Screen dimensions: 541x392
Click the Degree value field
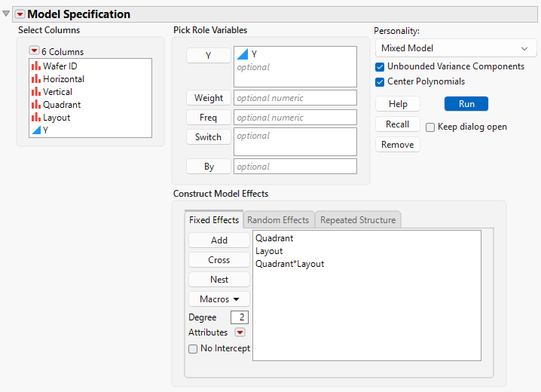[x=240, y=317]
